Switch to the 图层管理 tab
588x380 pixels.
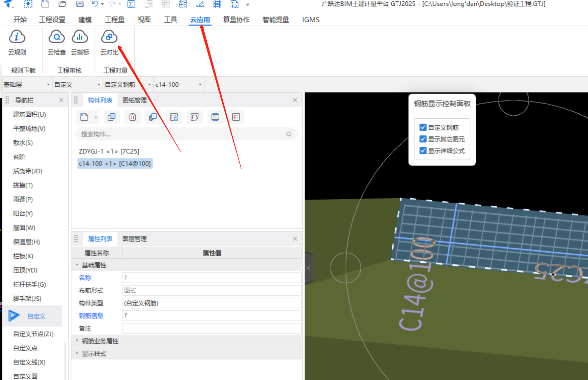[135, 239]
